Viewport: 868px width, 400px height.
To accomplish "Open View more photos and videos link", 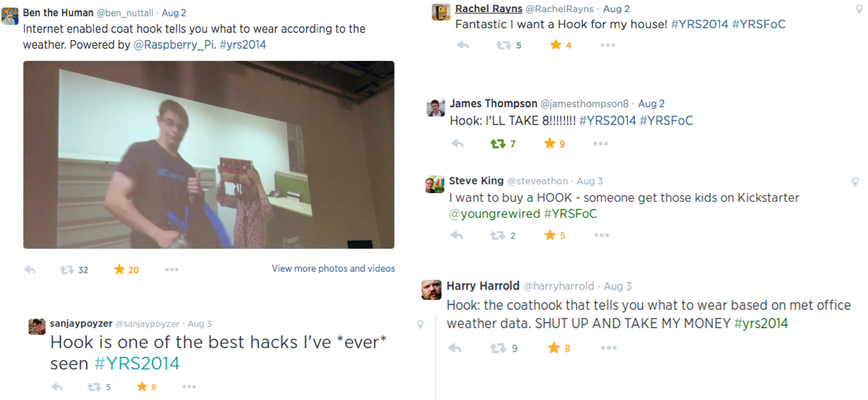I will pos(333,269).
